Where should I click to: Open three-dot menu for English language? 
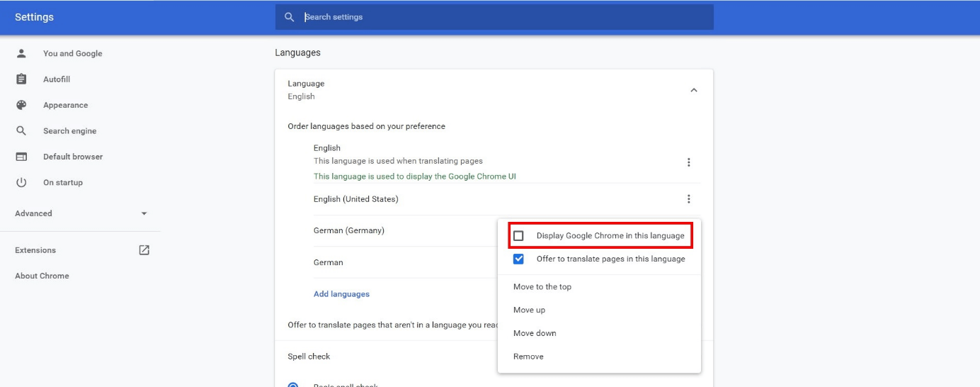(688, 162)
